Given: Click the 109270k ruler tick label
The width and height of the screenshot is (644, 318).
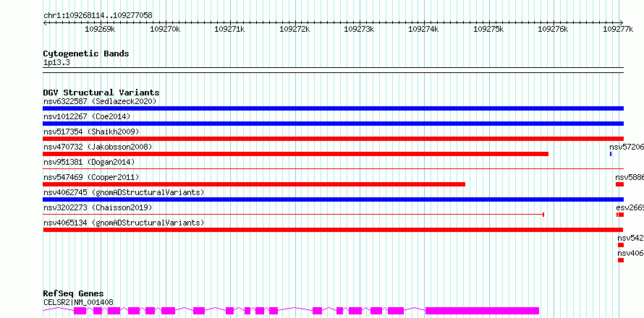Looking at the screenshot, I should pyautogui.click(x=165, y=29).
